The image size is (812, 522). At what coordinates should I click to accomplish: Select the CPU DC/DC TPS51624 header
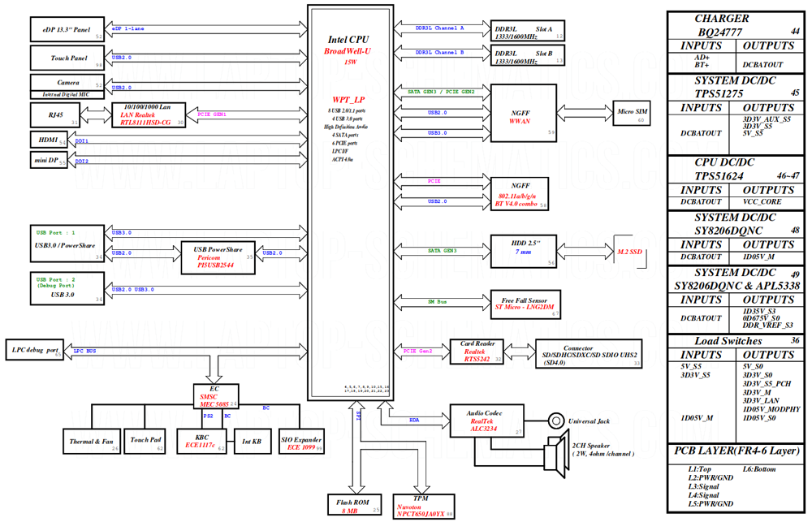[x=736, y=170]
